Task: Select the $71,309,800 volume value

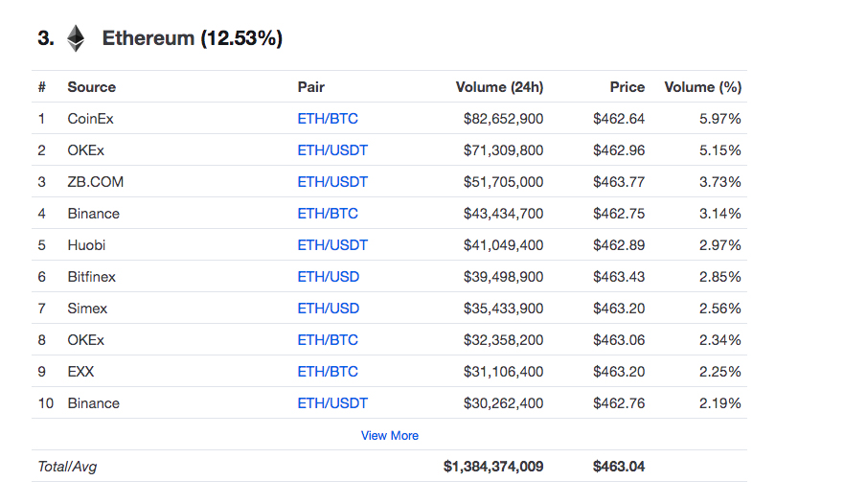Action: 503,150
